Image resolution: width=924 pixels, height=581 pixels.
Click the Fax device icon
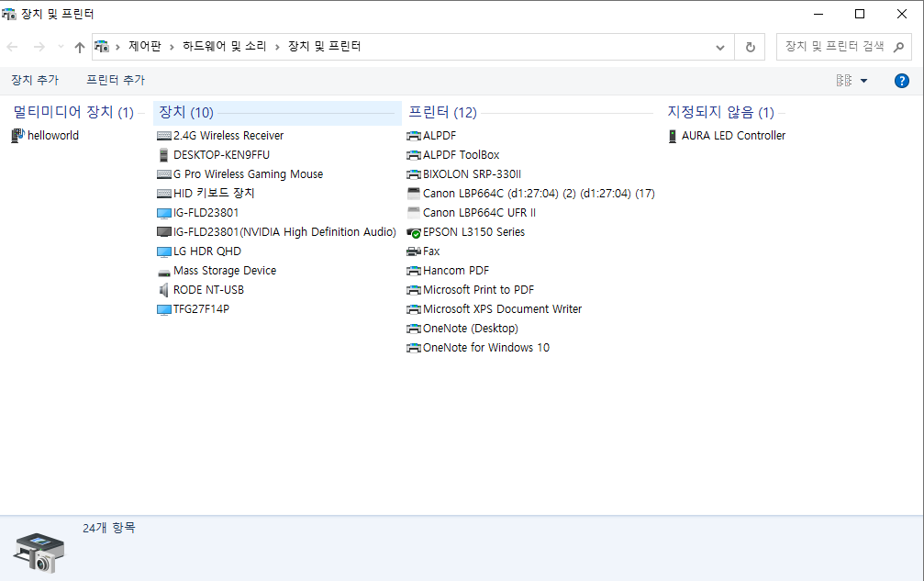pos(414,251)
